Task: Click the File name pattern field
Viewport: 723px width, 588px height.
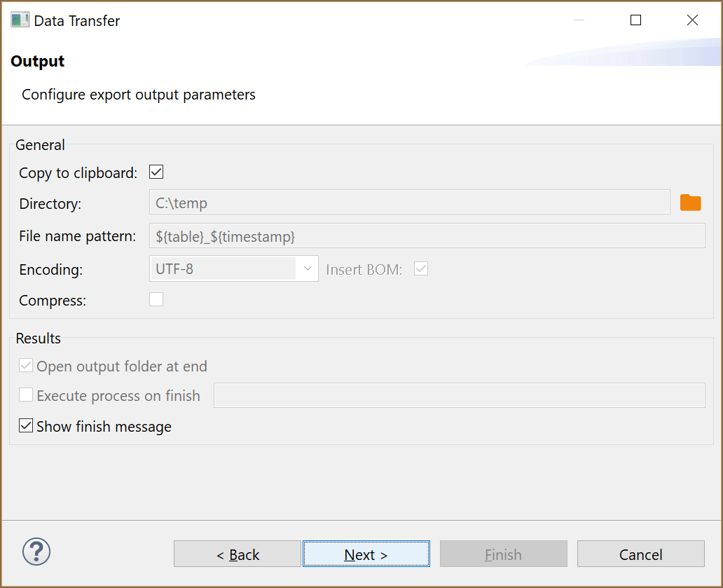Action: click(x=427, y=236)
